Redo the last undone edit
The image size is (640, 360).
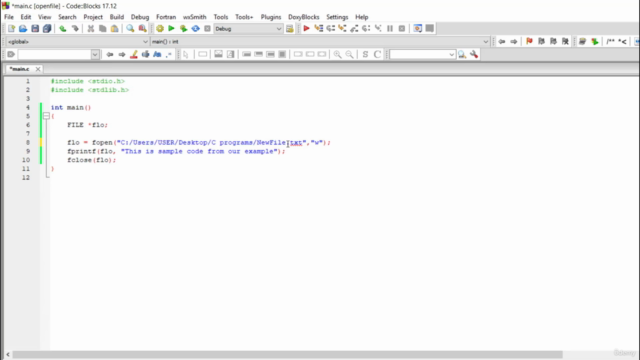(75, 29)
